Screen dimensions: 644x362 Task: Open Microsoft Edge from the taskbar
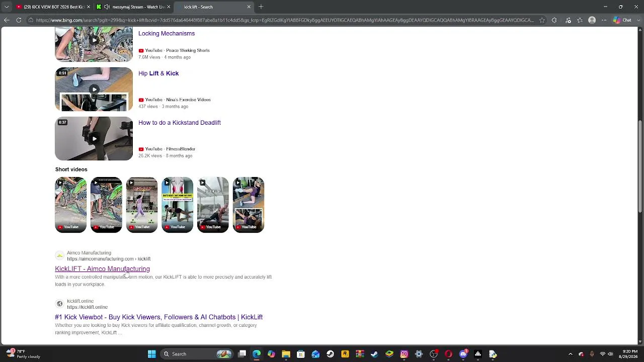click(257, 354)
